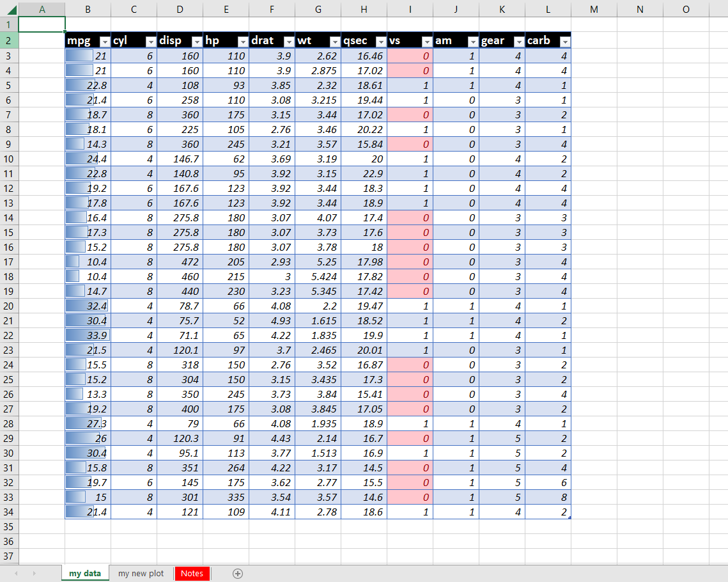The width and height of the screenshot is (728, 582).
Task: Click previous sheet navigation arrow
Action: pyautogui.click(x=16, y=574)
